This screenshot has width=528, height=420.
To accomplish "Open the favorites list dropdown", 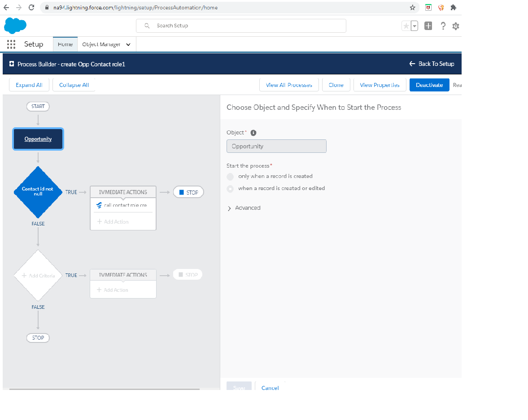I will point(415,26).
